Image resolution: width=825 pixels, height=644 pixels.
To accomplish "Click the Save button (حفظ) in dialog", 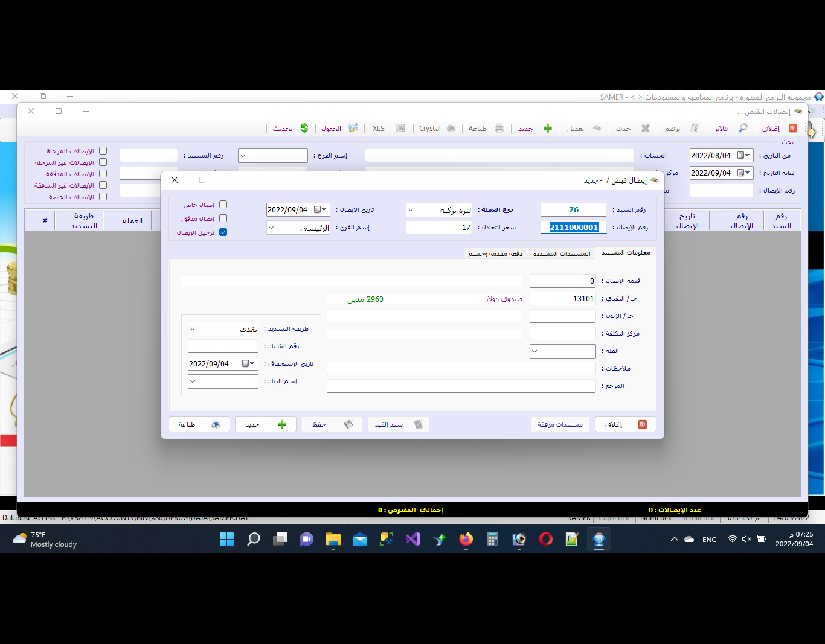I will [332, 424].
